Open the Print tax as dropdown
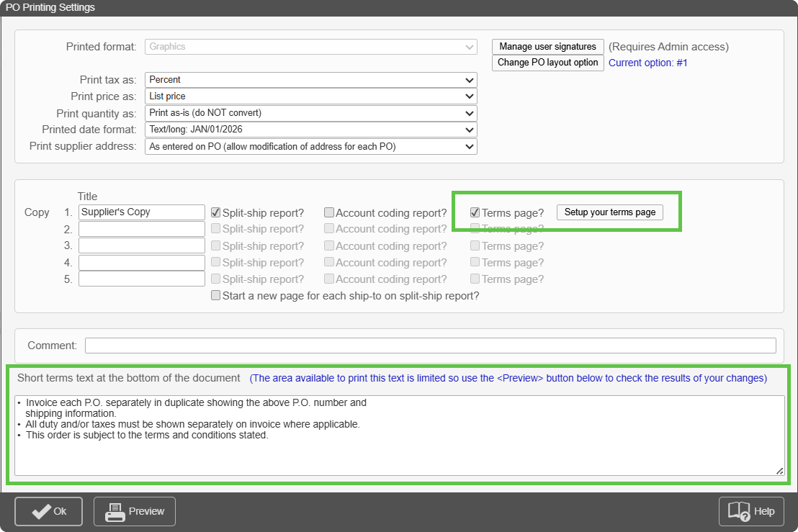This screenshot has width=798, height=532. pyautogui.click(x=310, y=80)
